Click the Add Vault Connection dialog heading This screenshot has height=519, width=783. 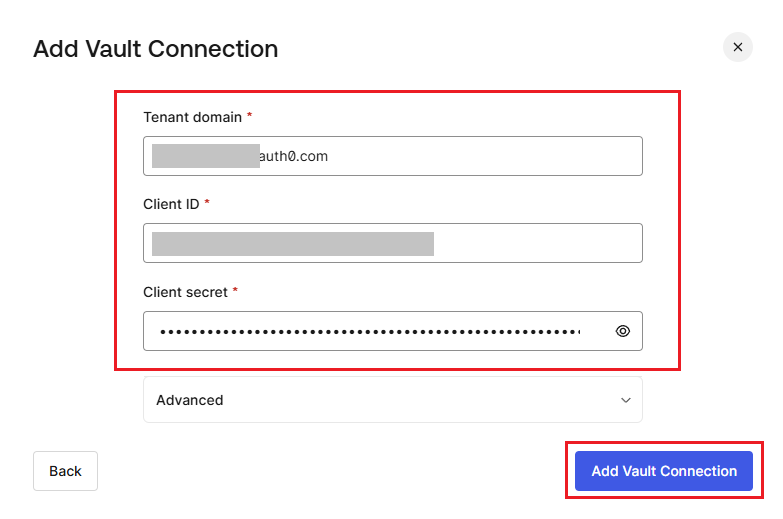155,49
